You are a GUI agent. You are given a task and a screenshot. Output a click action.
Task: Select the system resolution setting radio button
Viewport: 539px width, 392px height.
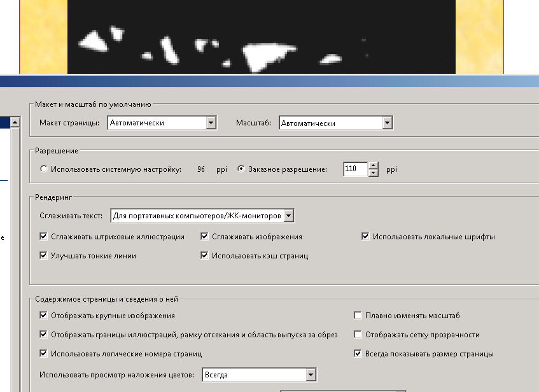[44, 169]
